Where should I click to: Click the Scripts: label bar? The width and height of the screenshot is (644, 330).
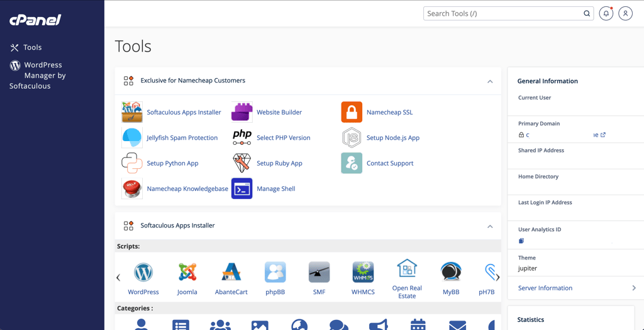click(x=308, y=246)
